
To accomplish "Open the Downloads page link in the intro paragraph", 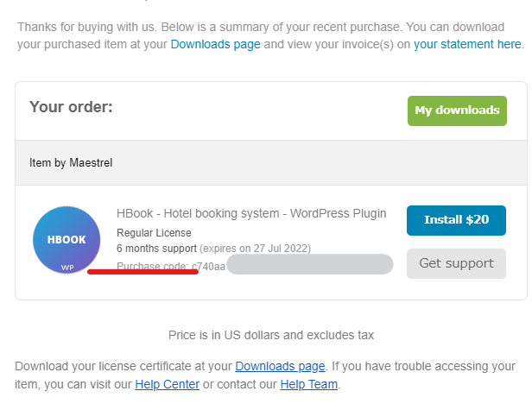I will [x=215, y=44].
